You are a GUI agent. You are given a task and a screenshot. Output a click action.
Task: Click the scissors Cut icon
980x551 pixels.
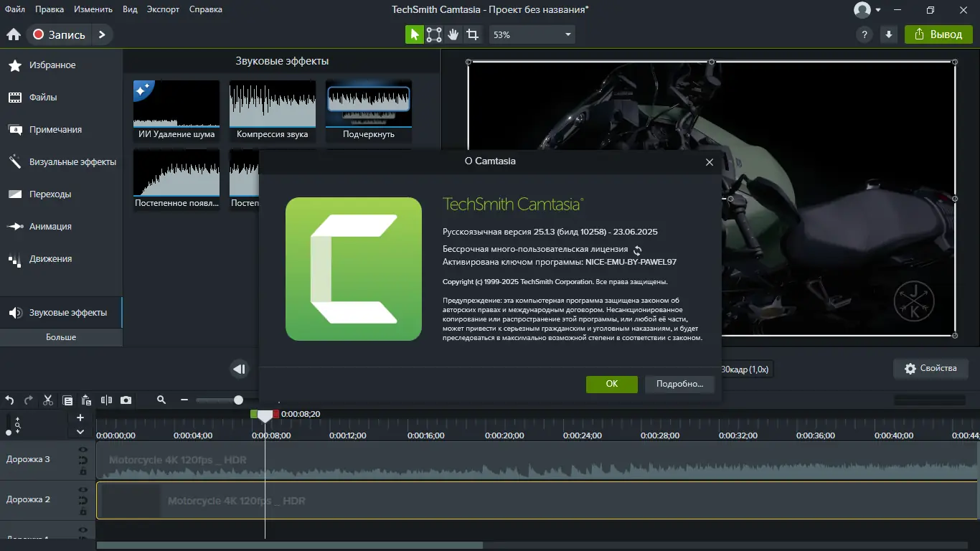coord(48,400)
